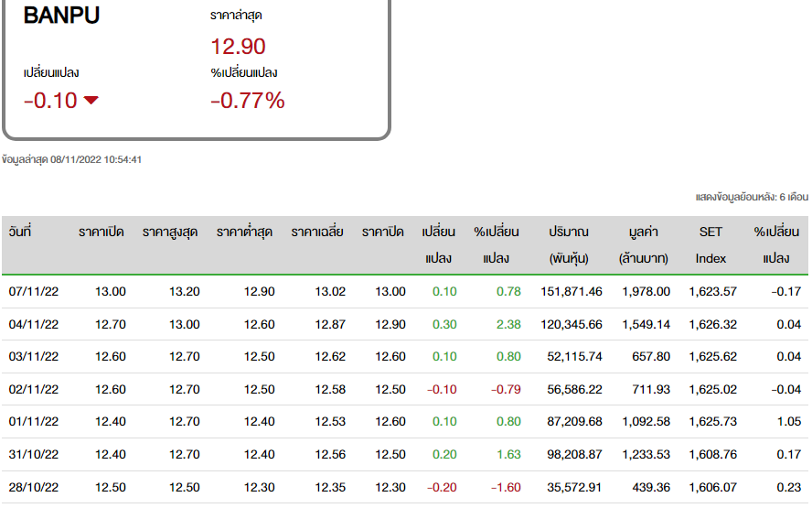Click the ราคาปิด column header
This screenshot has width=812, height=508.
coord(383,232)
